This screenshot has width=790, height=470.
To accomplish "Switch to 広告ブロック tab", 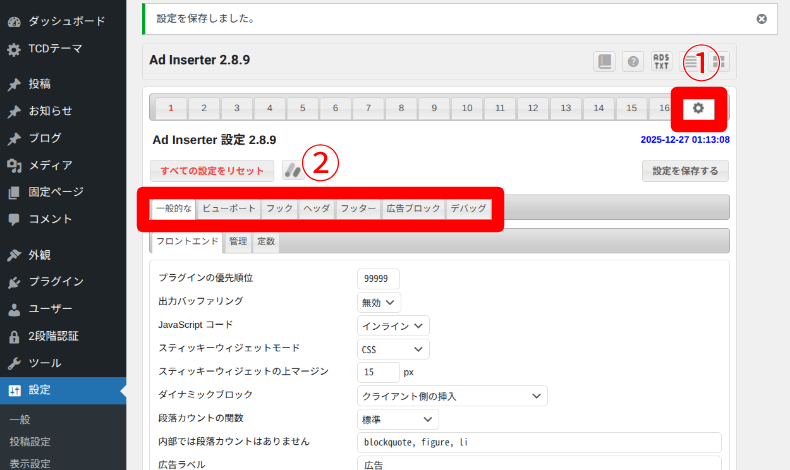I will [x=413, y=209].
